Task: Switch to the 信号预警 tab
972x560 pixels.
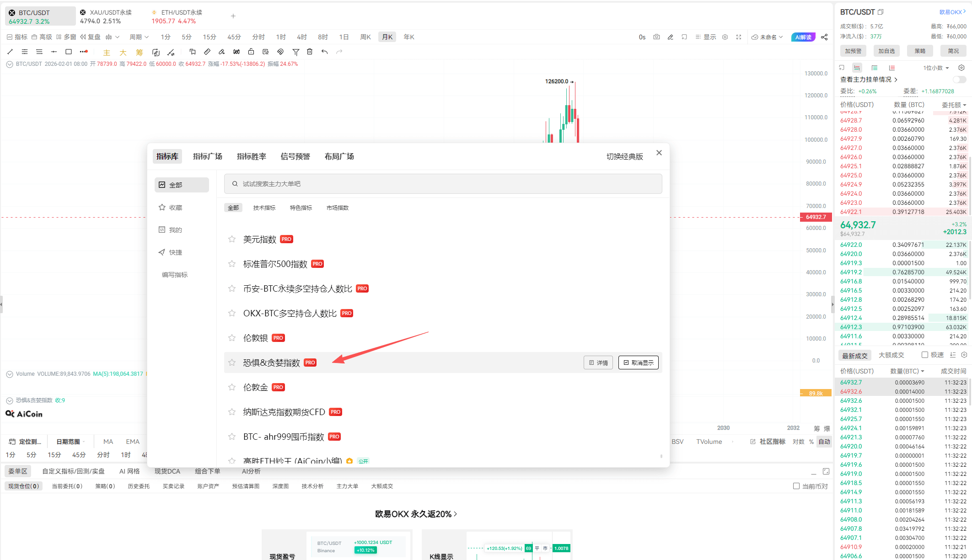Action: [x=295, y=156]
